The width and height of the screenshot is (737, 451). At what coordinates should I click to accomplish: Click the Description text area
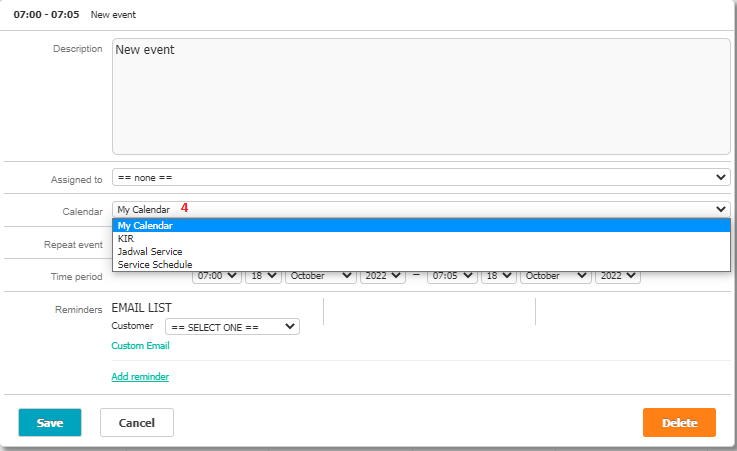tap(420, 97)
